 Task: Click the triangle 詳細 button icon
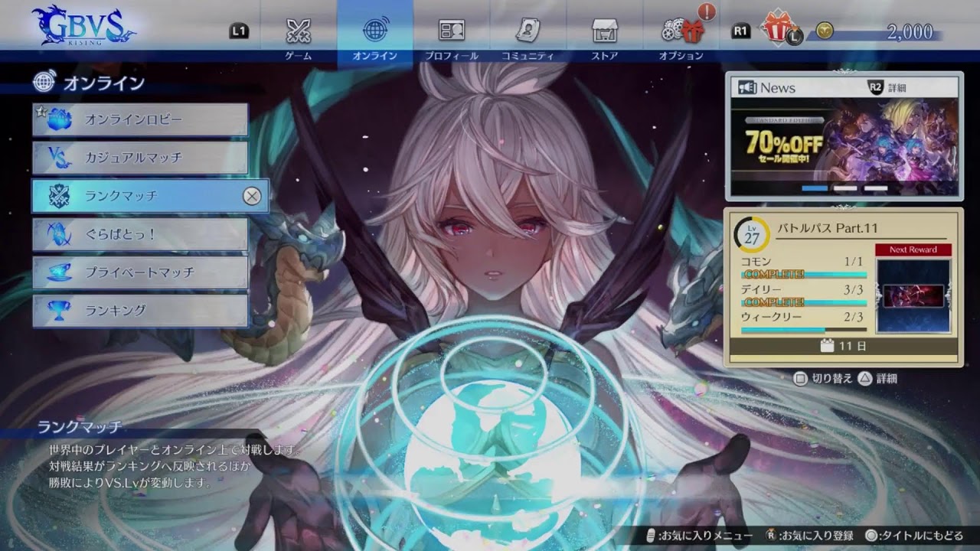click(x=865, y=378)
